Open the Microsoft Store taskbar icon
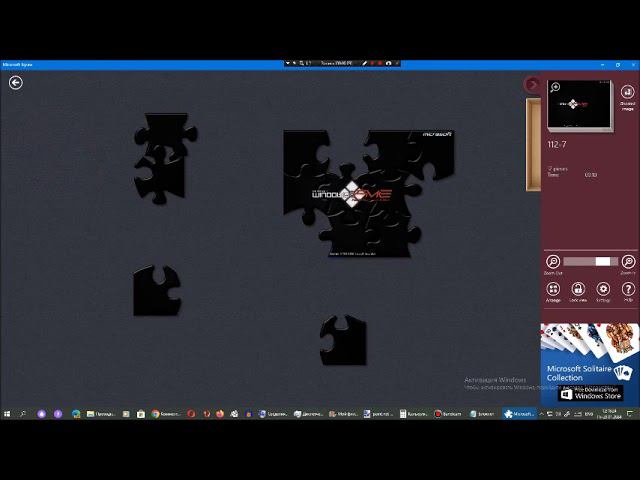The width and height of the screenshot is (640, 480). pos(141,414)
